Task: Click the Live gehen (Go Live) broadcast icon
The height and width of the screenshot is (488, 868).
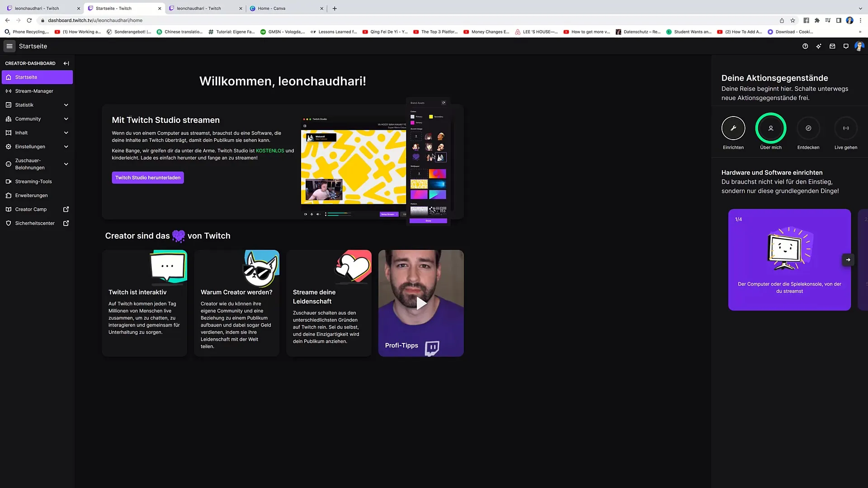Action: (846, 128)
